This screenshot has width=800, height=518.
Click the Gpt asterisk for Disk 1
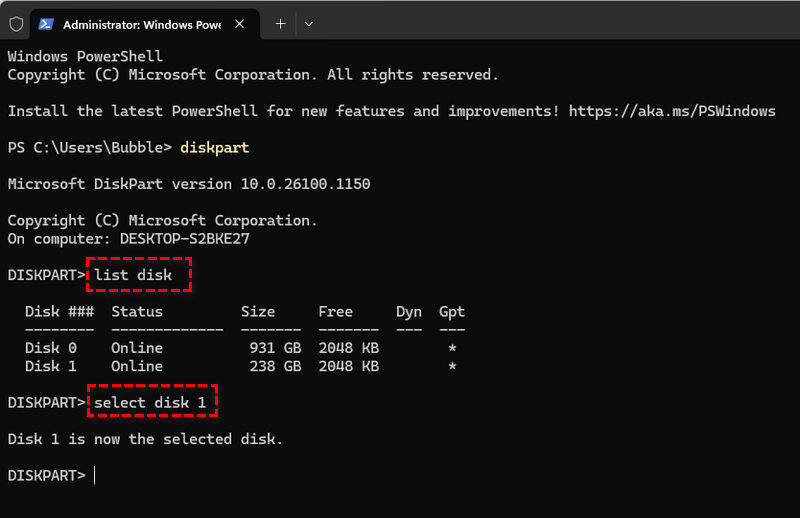pyautogui.click(x=453, y=367)
